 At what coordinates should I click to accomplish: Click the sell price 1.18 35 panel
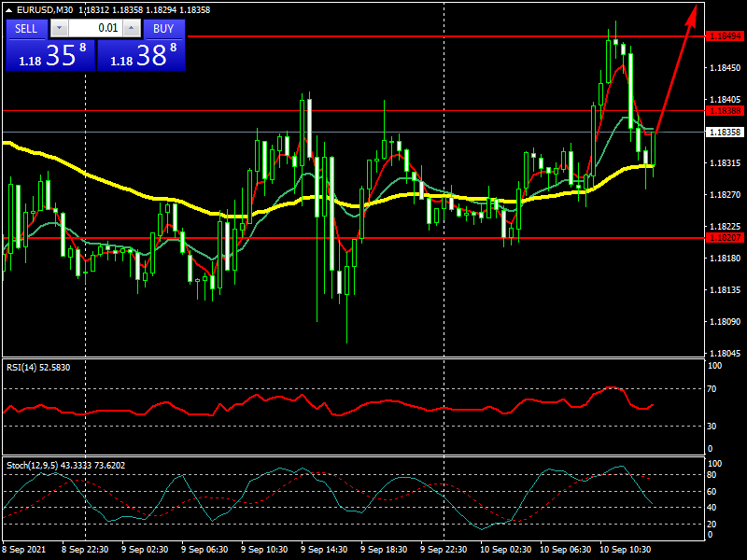(x=50, y=55)
